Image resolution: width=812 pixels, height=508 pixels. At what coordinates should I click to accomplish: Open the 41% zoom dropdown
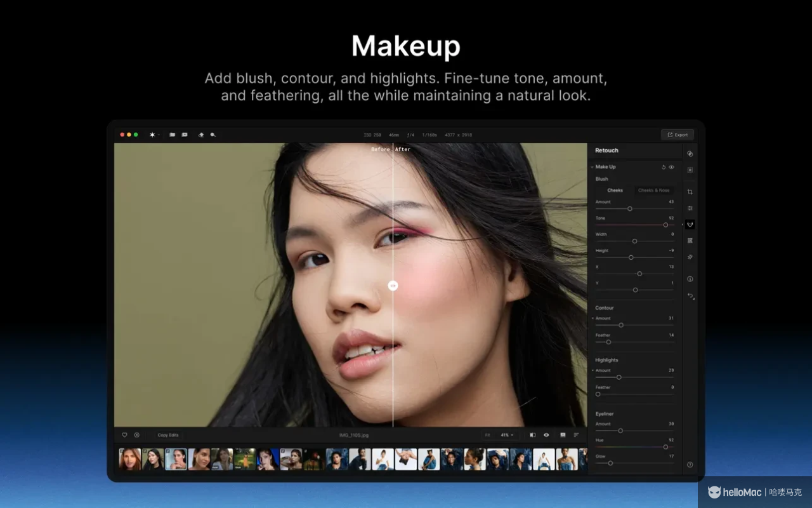[507, 435]
